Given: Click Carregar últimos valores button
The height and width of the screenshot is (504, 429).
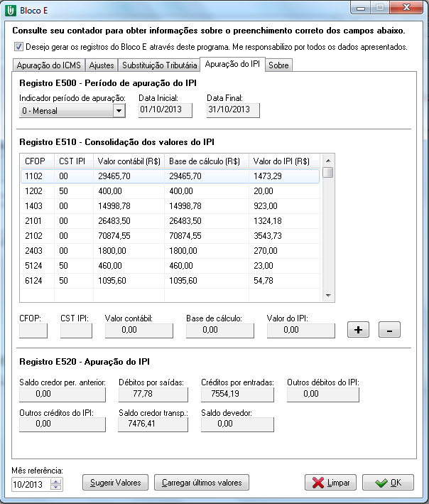Looking at the screenshot, I should tap(202, 483).
